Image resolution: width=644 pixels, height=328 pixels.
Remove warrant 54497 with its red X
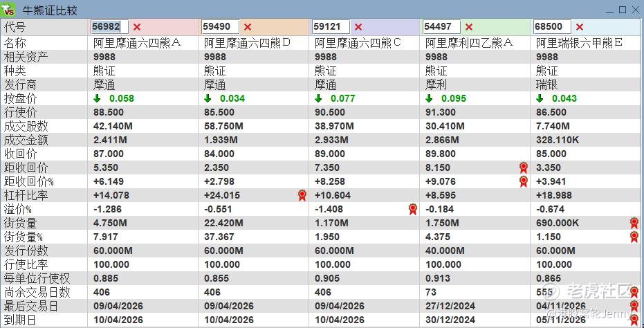pyautogui.click(x=468, y=27)
